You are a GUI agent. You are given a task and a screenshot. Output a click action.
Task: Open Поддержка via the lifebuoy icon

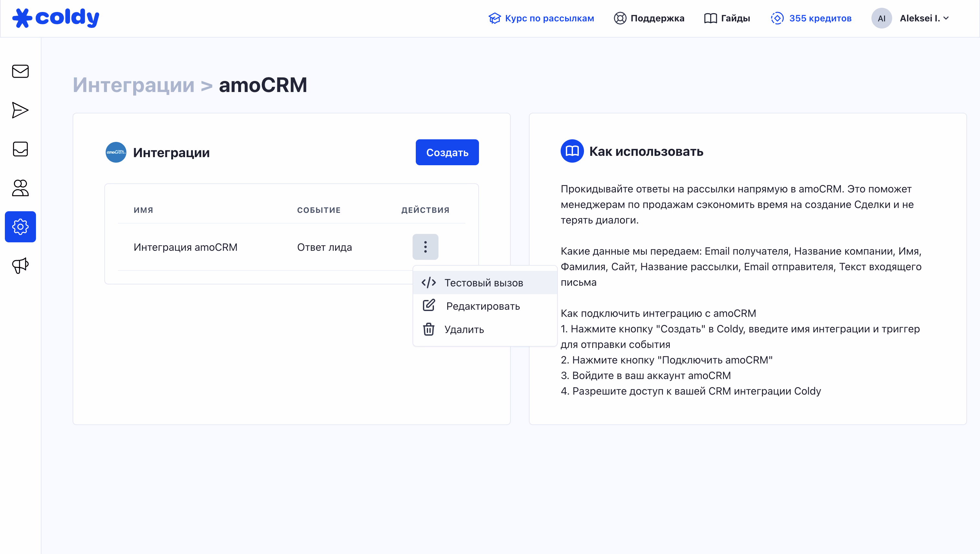pos(620,18)
